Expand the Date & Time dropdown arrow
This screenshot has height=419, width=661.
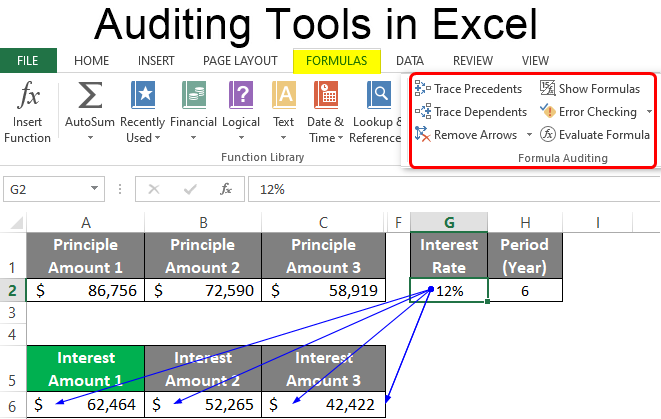point(340,137)
